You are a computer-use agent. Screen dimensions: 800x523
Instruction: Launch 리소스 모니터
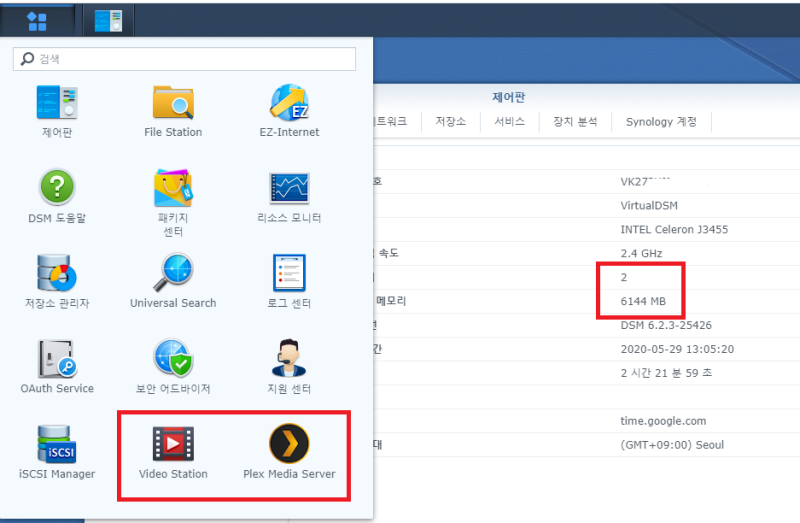tap(289, 197)
